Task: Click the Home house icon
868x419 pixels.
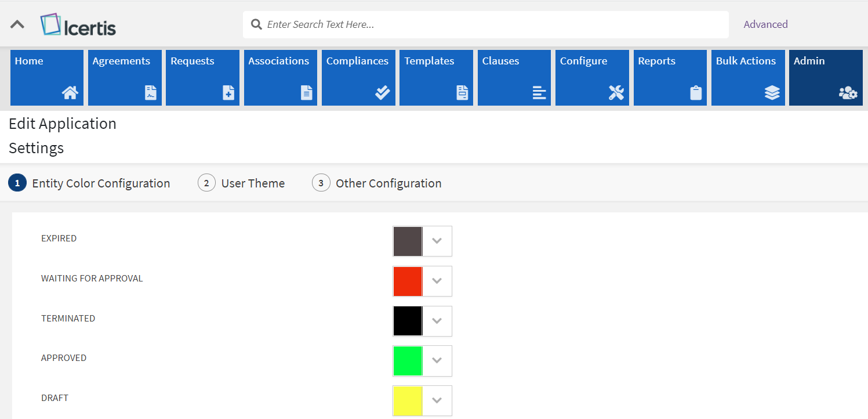Action: point(70,93)
